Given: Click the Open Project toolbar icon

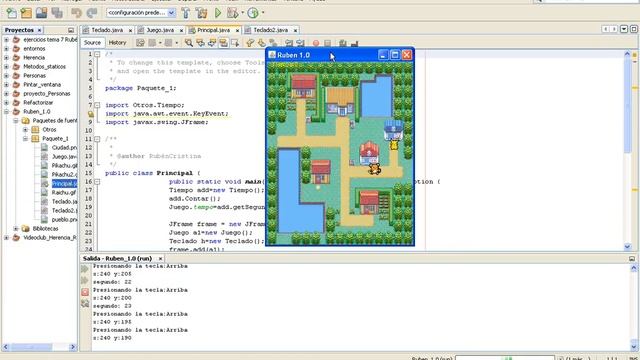Looking at the screenshot, I should pos(41,13).
